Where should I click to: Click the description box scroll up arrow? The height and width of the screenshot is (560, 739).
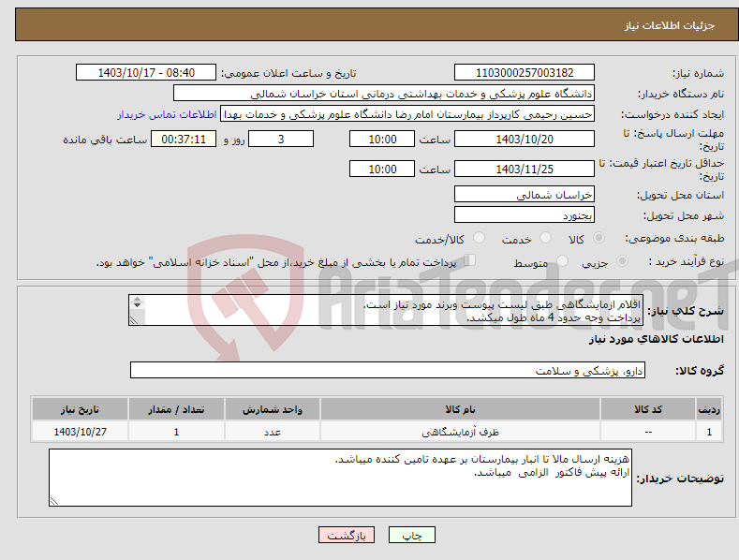click(137, 299)
